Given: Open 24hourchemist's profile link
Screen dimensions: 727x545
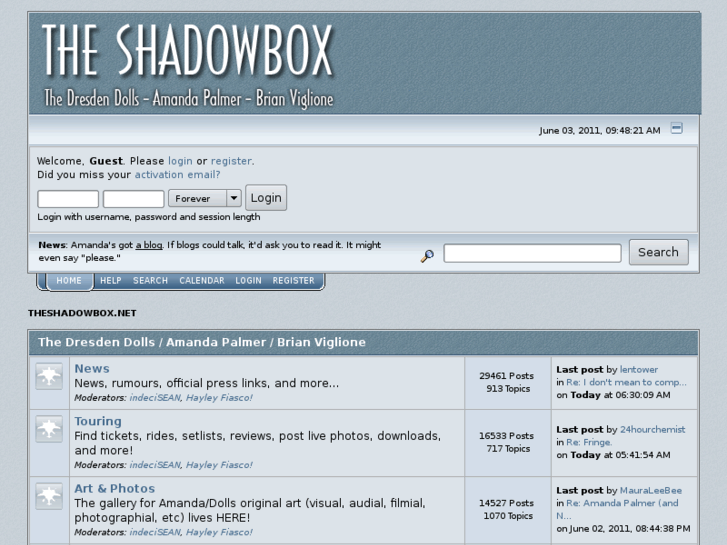Looking at the screenshot, I should click(x=652, y=430).
